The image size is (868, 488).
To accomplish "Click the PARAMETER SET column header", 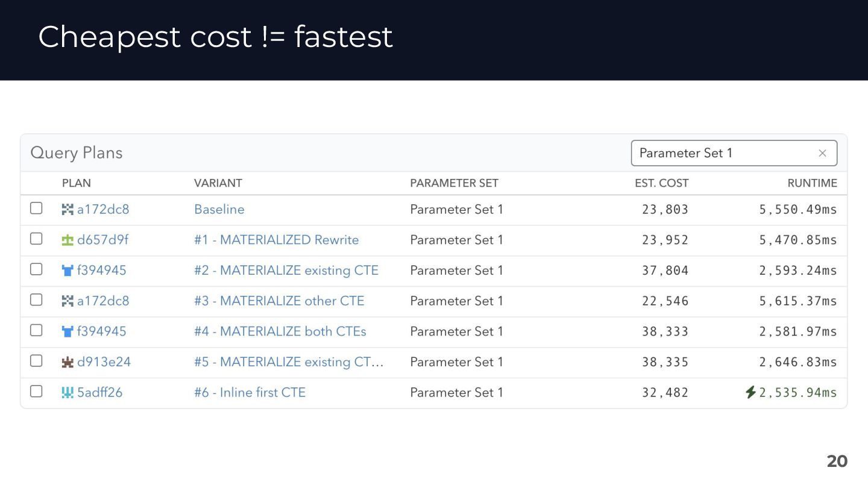I will [x=454, y=183].
